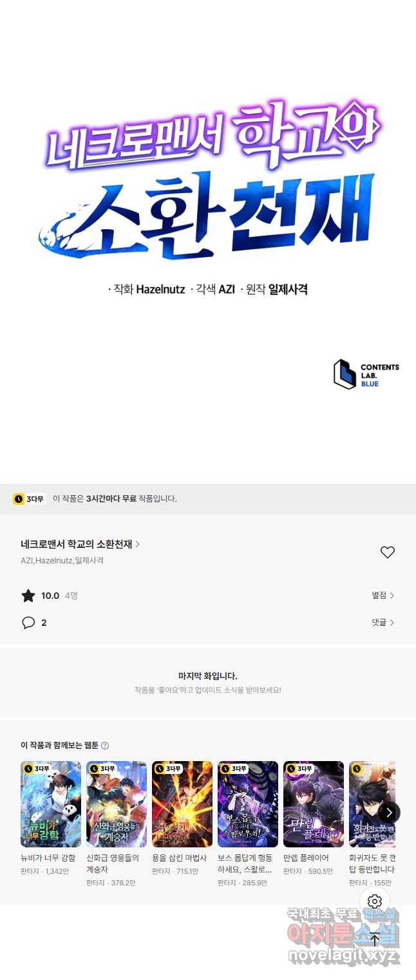
Task: Click the heart icon to like the series
Action: click(387, 552)
